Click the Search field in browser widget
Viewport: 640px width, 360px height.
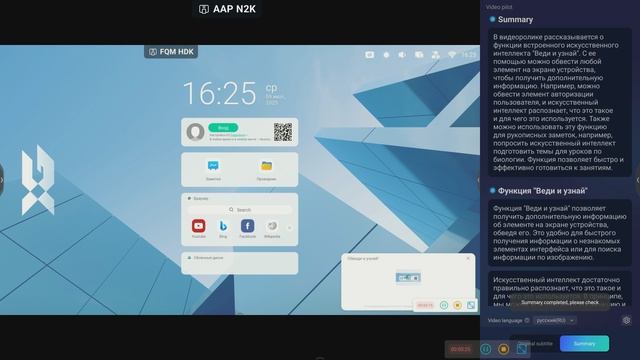pos(240,210)
